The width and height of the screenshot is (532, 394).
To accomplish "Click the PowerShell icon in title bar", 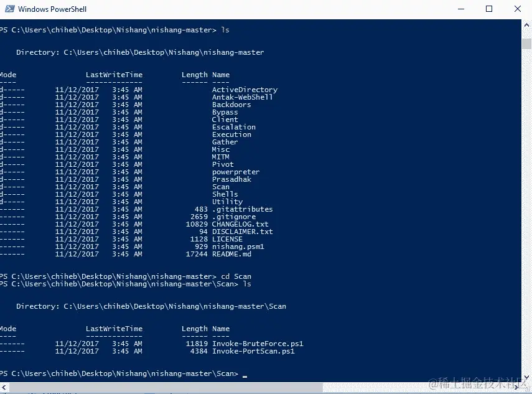I will click(x=10, y=9).
